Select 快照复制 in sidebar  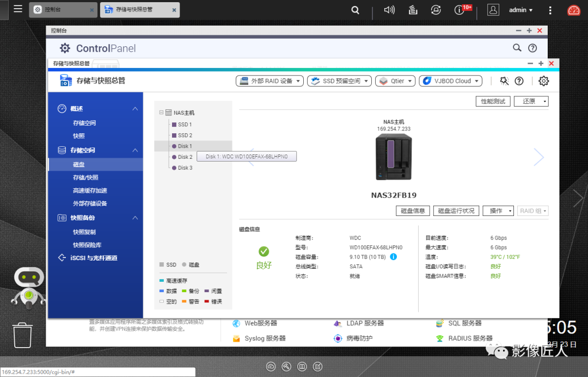click(84, 232)
